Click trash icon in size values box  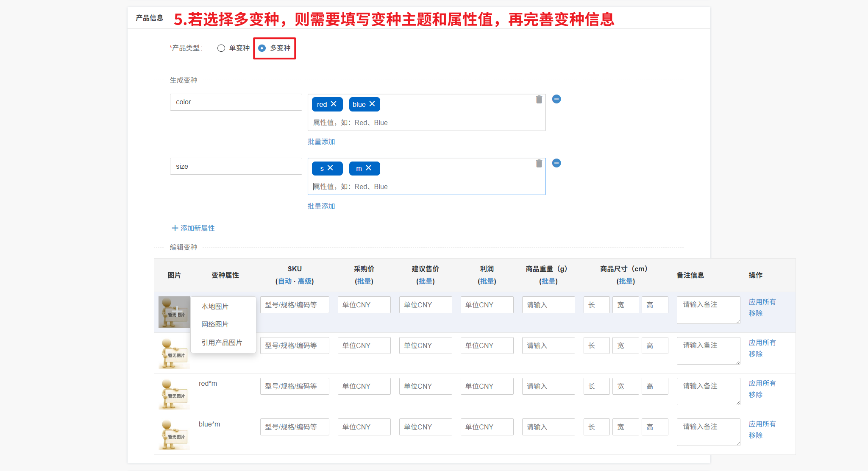click(539, 163)
